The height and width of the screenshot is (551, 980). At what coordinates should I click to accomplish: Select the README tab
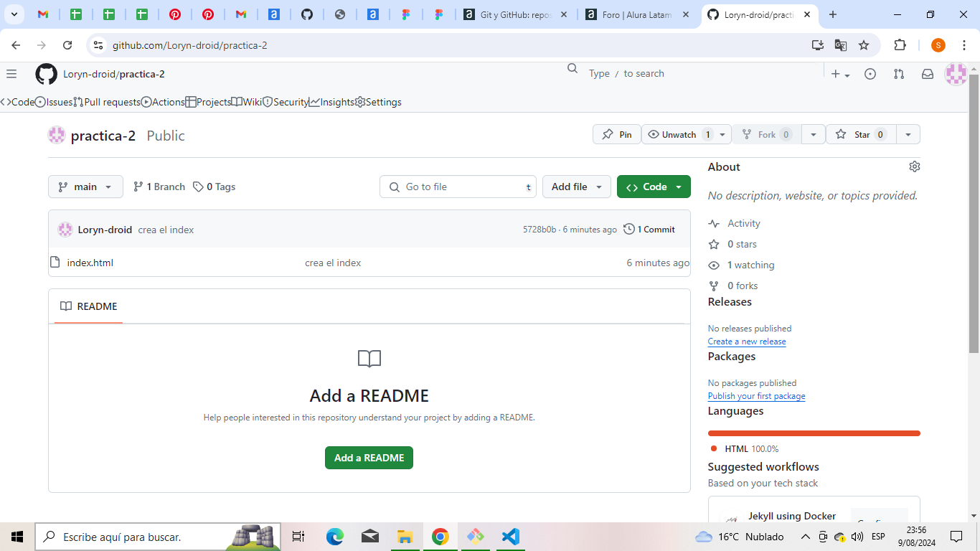[x=88, y=306]
